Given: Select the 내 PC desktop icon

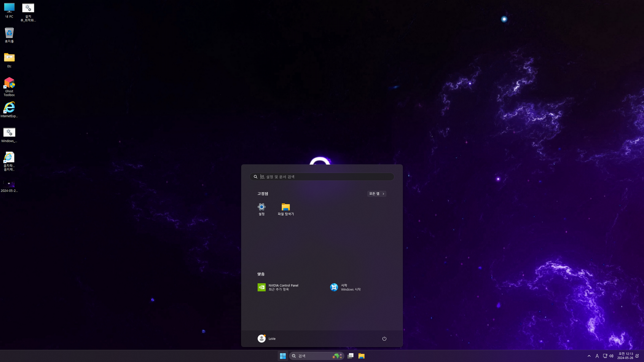Looking at the screenshot, I should (x=9, y=10).
